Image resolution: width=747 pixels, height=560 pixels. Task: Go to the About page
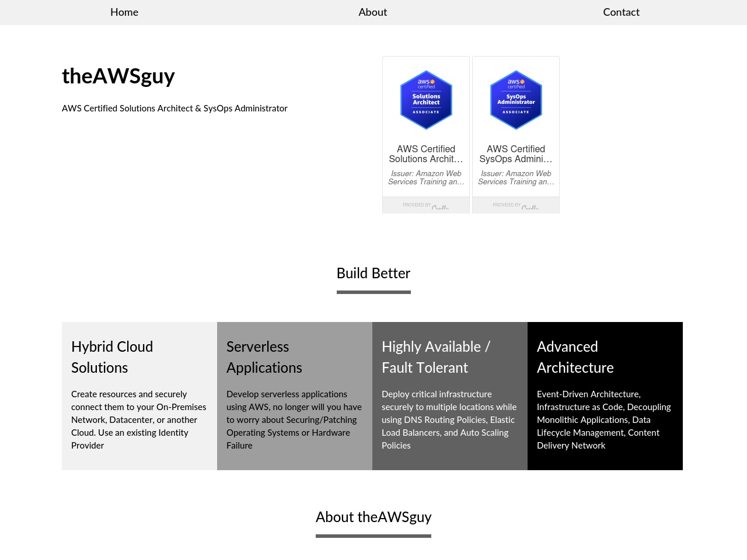(x=373, y=12)
